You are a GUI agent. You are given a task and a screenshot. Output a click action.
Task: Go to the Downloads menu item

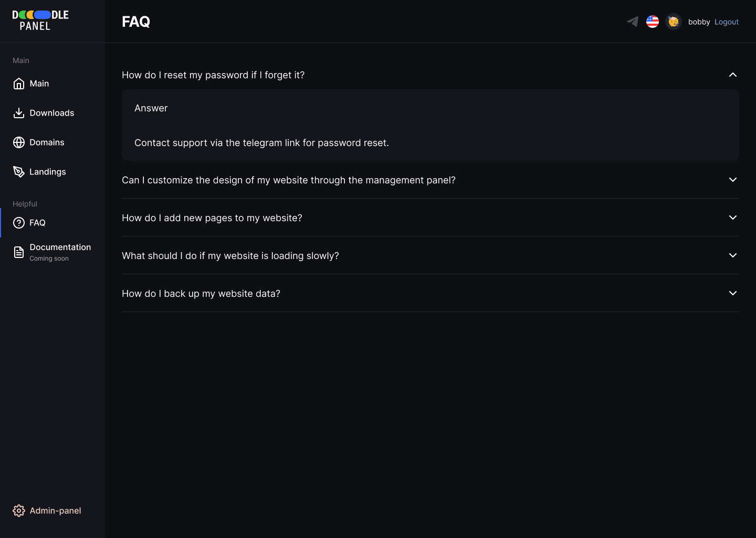click(x=52, y=113)
